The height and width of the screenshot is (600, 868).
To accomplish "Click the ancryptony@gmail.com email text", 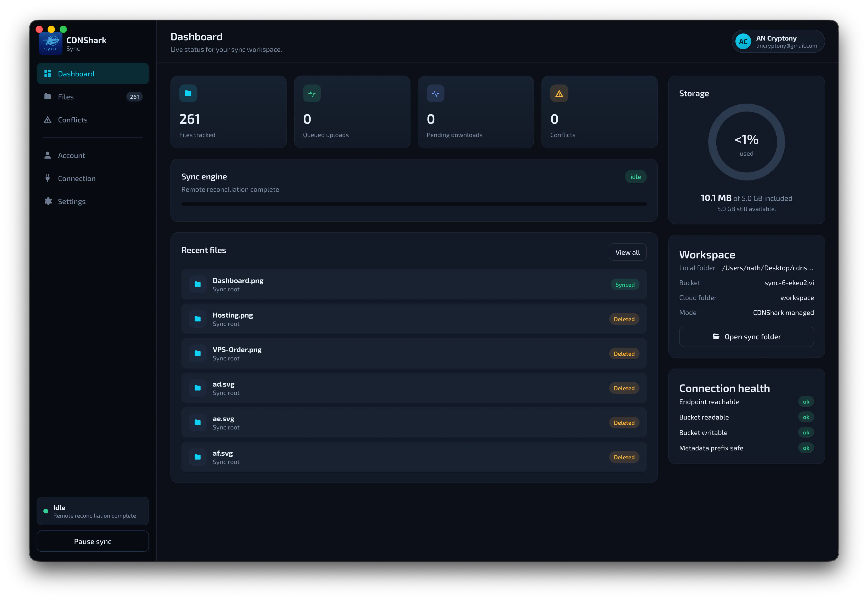I will 786,46.
